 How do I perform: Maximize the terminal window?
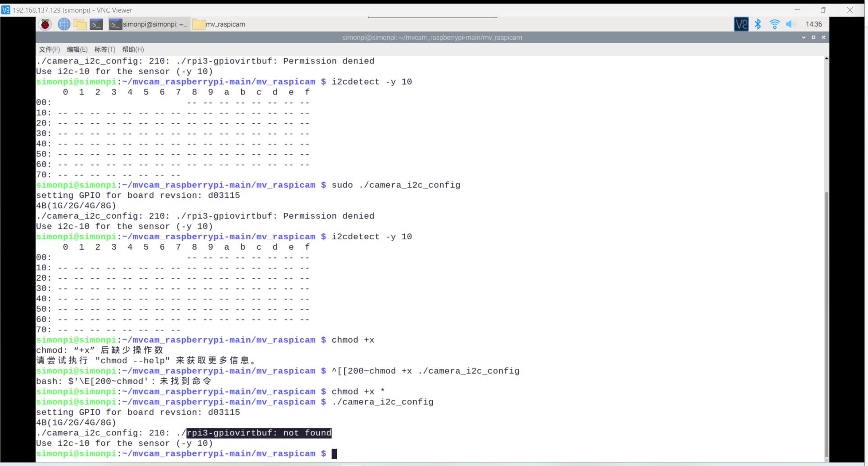[x=814, y=37]
